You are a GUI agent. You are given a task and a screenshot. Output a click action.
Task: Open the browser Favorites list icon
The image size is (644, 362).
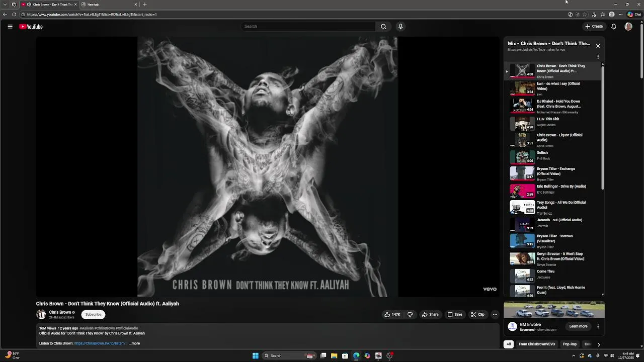coord(603,15)
